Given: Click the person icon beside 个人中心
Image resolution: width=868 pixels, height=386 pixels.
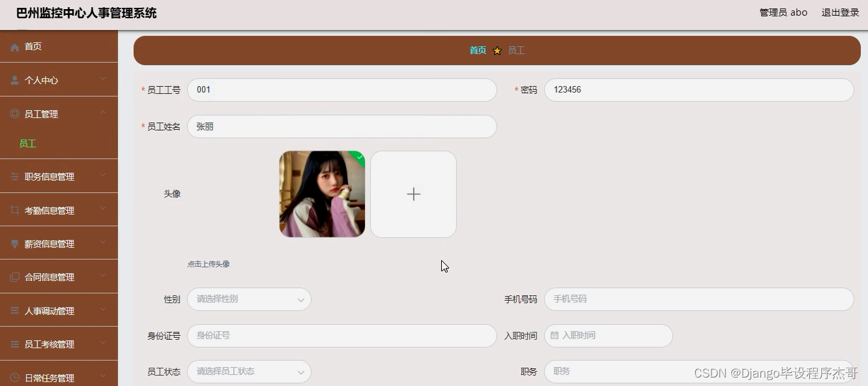Looking at the screenshot, I should click(15, 81).
